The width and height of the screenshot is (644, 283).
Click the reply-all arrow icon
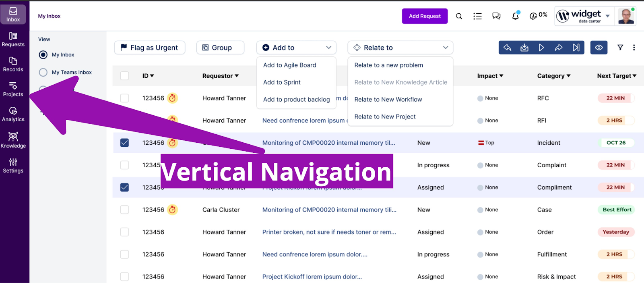click(x=507, y=48)
